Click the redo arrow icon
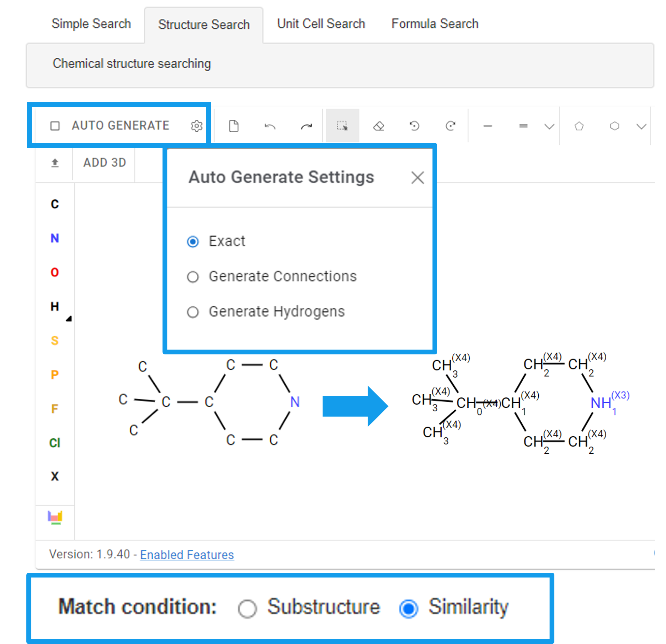666x644 pixels. tap(306, 127)
